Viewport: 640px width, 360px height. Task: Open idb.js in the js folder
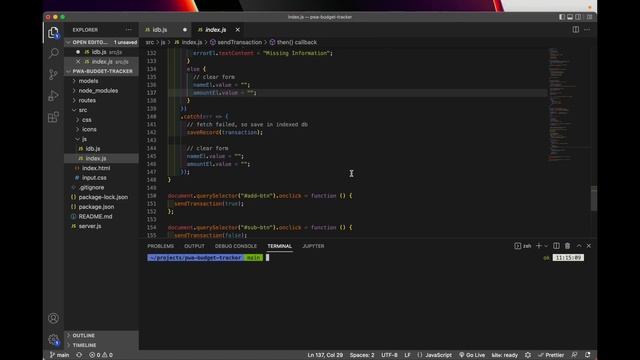93,149
